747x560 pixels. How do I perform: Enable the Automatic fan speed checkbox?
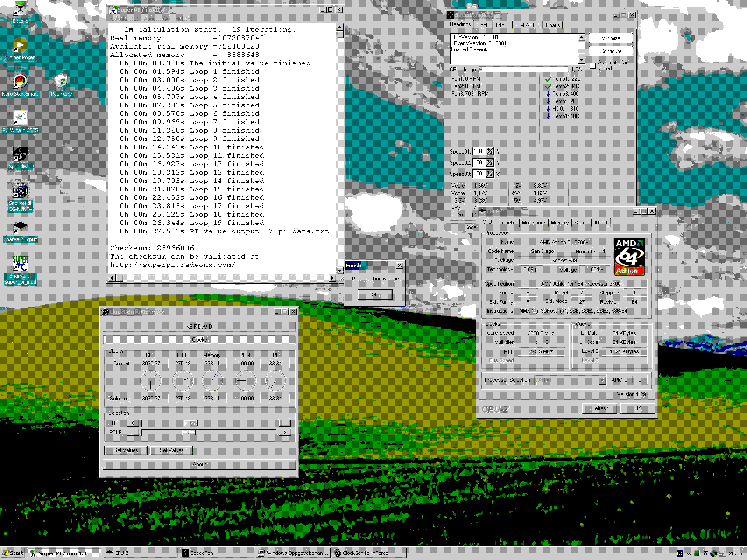click(x=593, y=66)
